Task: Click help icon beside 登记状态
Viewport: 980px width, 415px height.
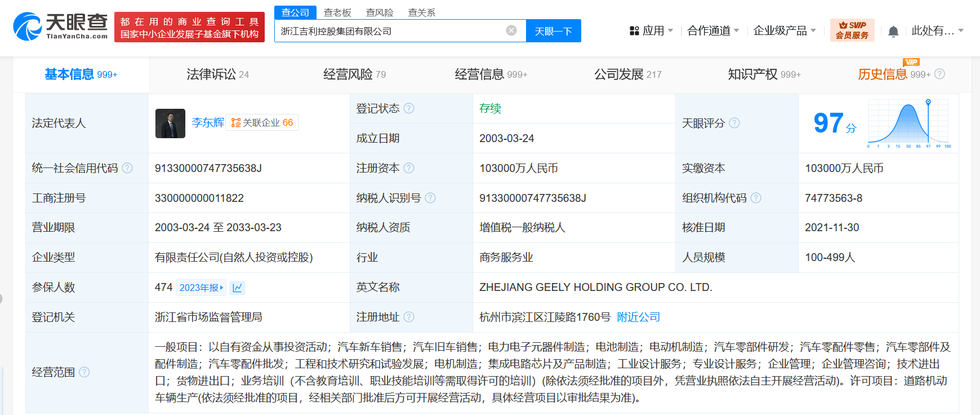Action: click(x=409, y=108)
